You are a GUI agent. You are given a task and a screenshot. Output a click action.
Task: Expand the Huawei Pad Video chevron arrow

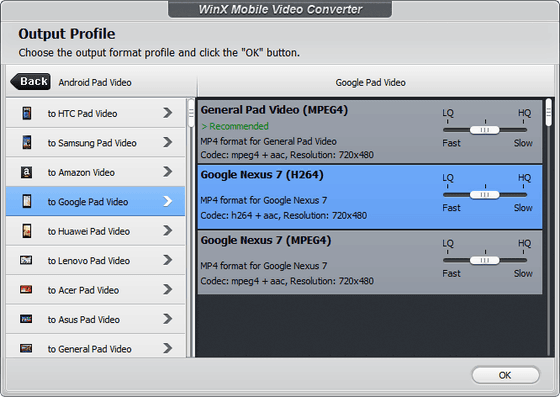tap(168, 231)
